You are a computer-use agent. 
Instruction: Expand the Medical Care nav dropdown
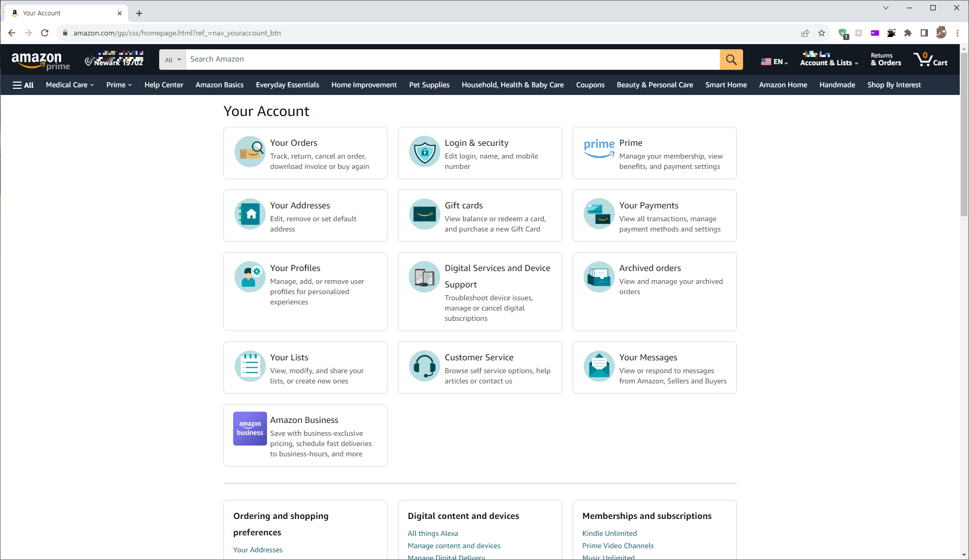point(70,85)
